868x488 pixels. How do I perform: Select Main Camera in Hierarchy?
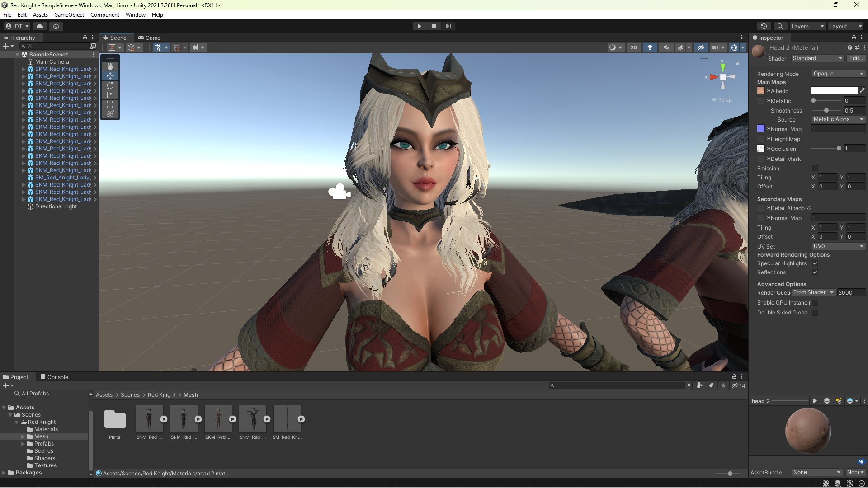point(52,62)
